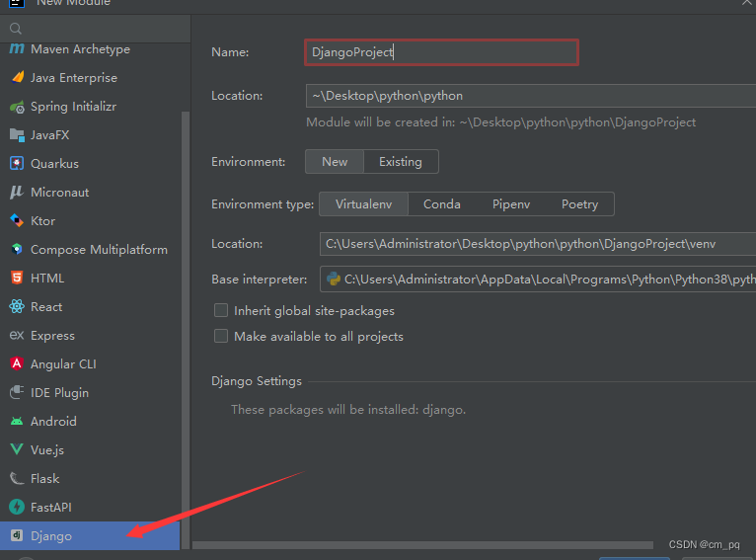The width and height of the screenshot is (756, 560).
Task: Click the Quarkus generator icon
Action: [17, 164]
